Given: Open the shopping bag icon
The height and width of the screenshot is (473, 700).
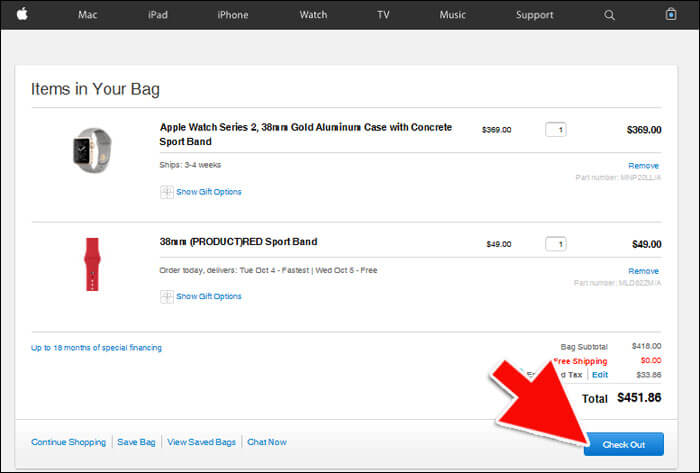Looking at the screenshot, I should point(671,14).
